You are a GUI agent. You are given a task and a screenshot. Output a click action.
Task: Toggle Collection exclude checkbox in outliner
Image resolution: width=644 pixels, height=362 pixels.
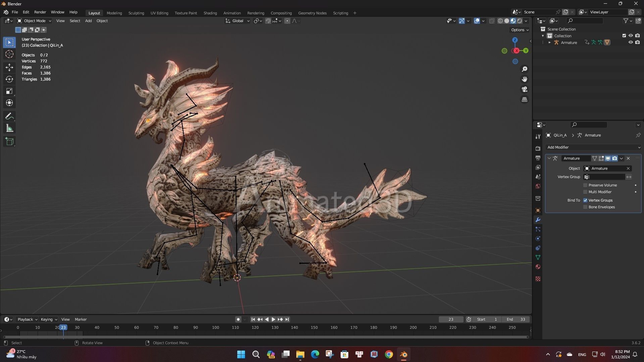(x=624, y=36)
